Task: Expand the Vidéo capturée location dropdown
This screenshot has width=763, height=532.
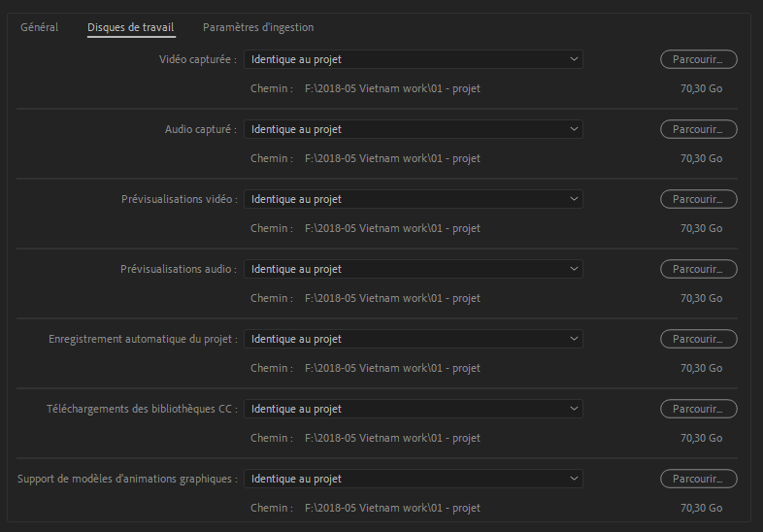Action: coord(413,59)
